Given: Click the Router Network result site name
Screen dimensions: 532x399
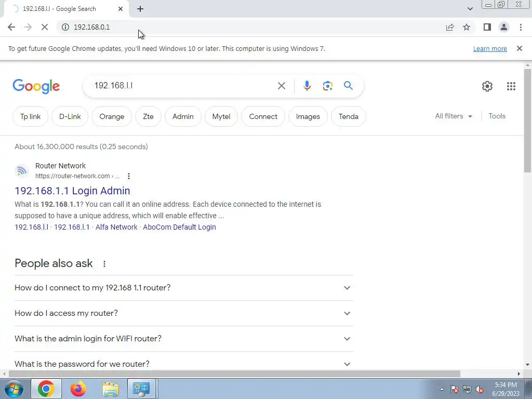Looking at the screenshot, I should coord(60,166).
